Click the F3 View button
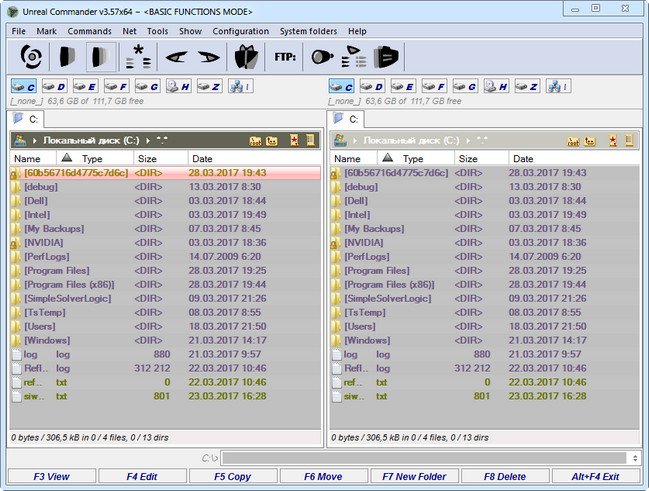 click(x=52, y=477)
